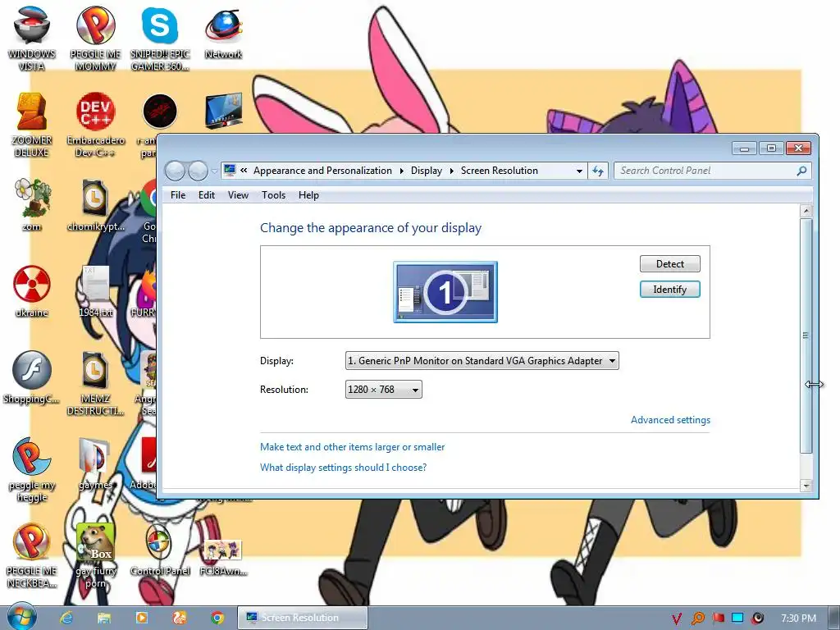The image size is (840, 630).
Task: Go to Appearance and Personalization breadcrumb
Action: [x=322, y=171]
